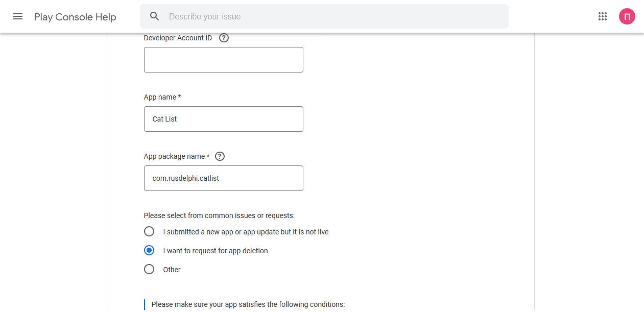The width and height of the screenshot is (644, 312).
Task: Open the Google apps grid
Action: (x=603, y=16)
